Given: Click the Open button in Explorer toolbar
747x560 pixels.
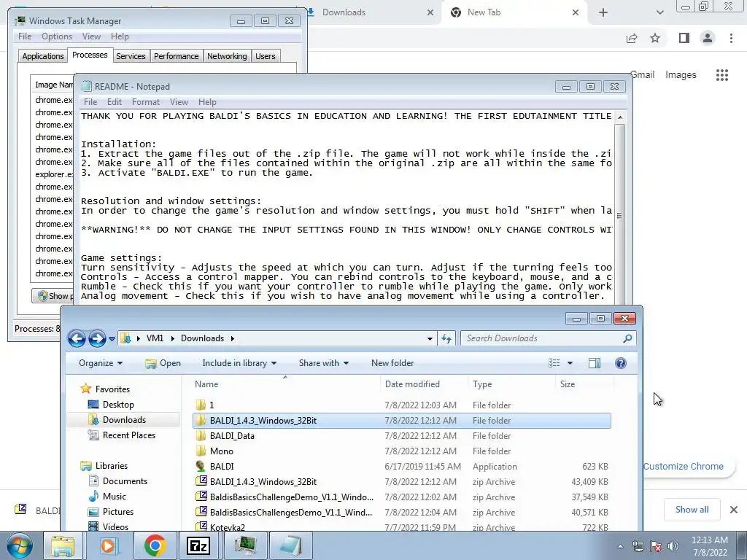Looking at the screenshot, I should click(x=163, y=363).
